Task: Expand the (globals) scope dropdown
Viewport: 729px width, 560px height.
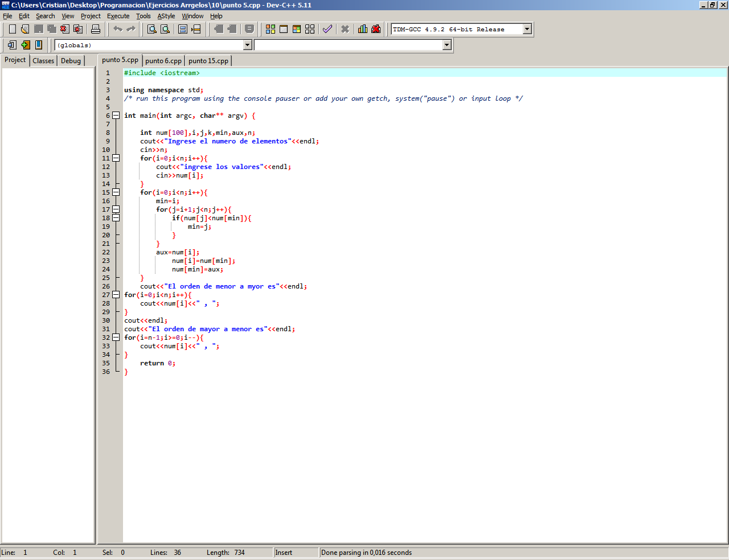Action: coord(247,45)
